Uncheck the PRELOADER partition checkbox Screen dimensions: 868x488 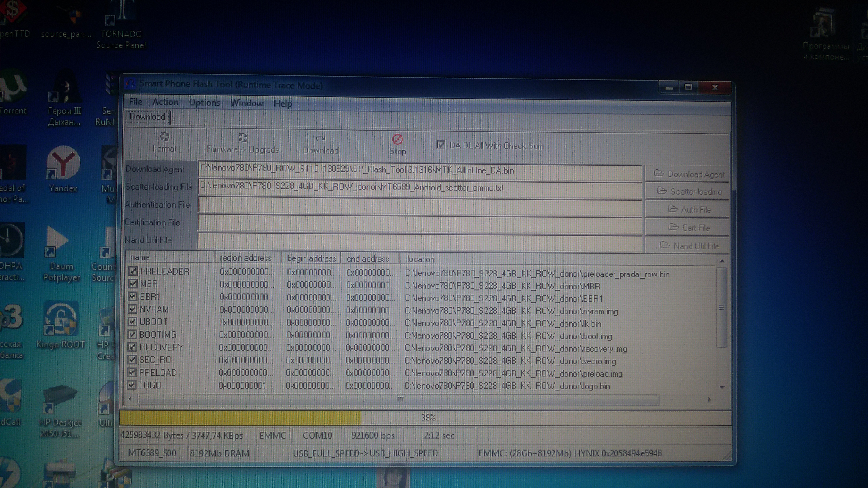tap(133, 271)
